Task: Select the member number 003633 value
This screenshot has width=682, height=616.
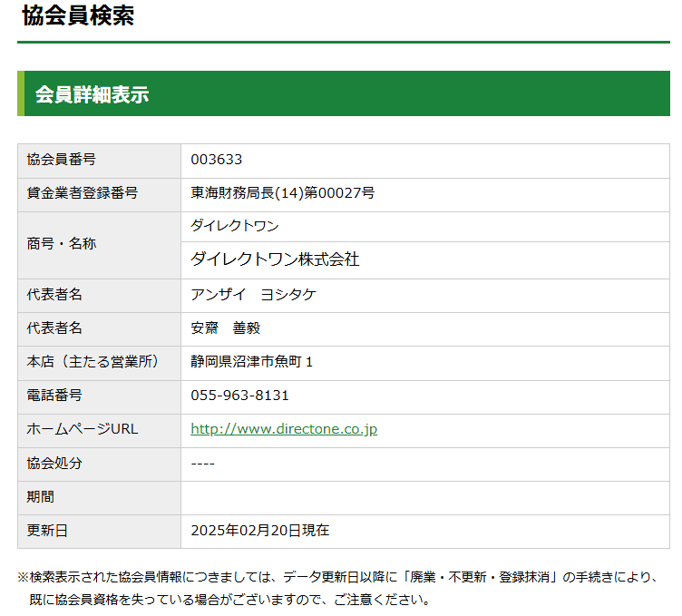Action: [x=216, y=160]
